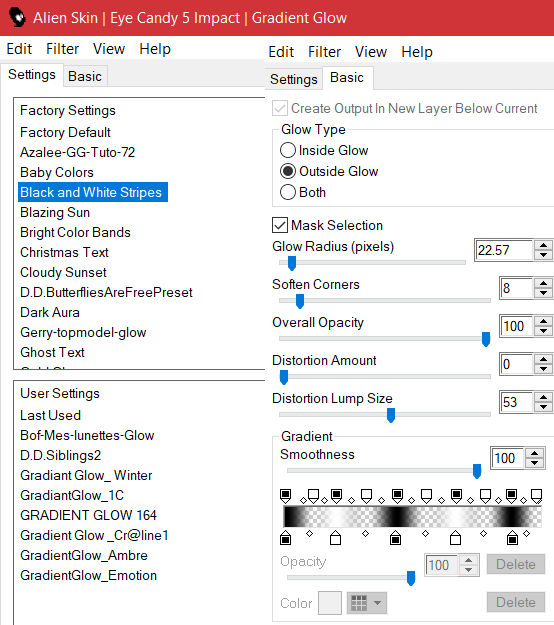The image size is (554, 625).
Task: Select the Blazing Sun preset
Action: point(55,212)
